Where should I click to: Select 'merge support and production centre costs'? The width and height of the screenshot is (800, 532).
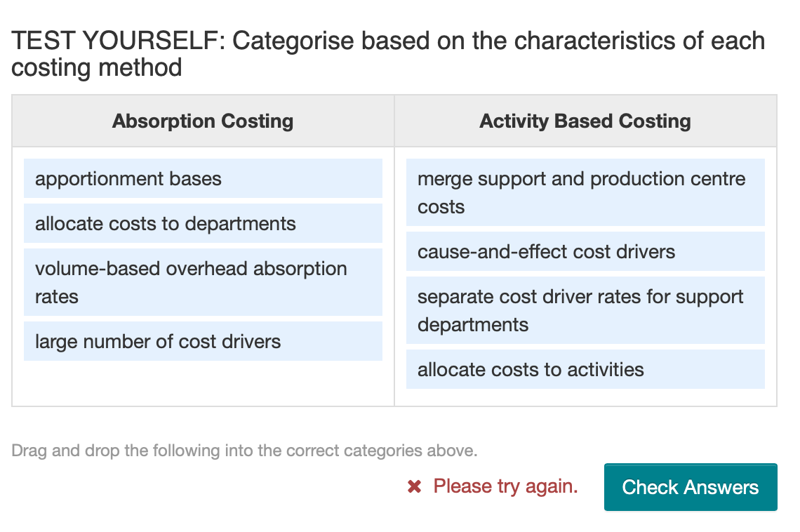click(x=585, y=192)
